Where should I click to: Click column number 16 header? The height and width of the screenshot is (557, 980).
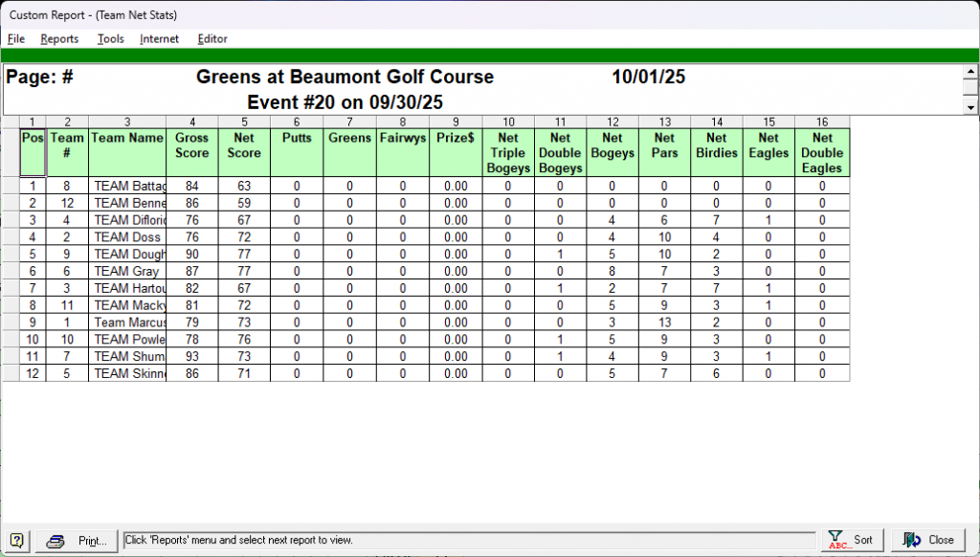(821, 122)
